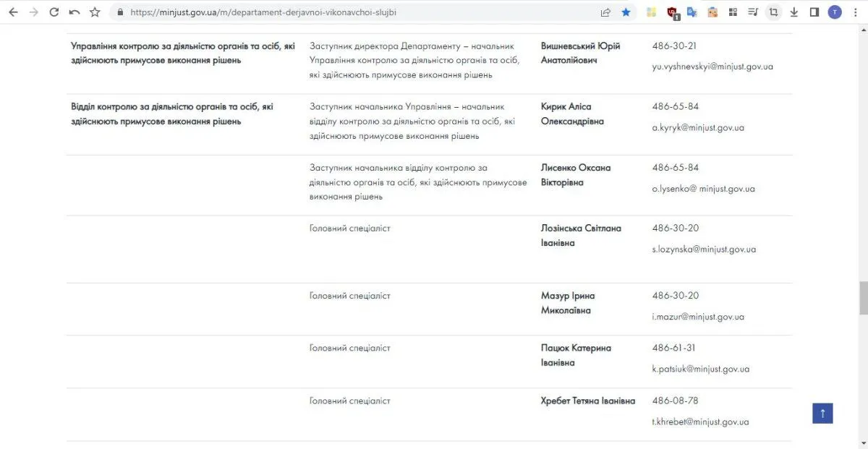Click the blue bookmark star icon
Screen dimensions: 868x449
pos(626,12)
